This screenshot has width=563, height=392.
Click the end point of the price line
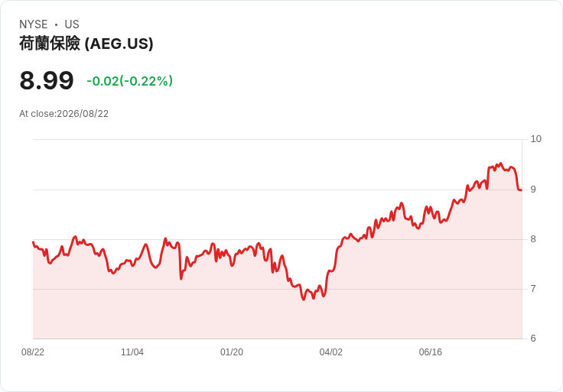pyautogui.click(x=521, y=190)
